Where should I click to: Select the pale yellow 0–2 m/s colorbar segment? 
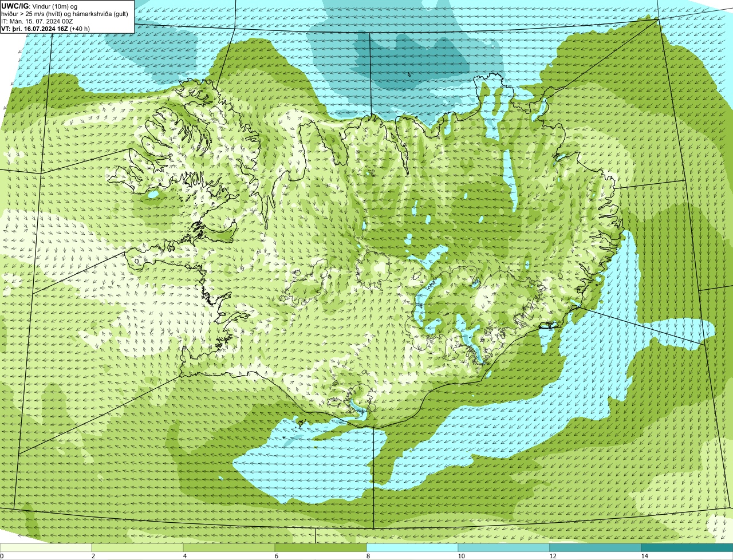(46, 547)
